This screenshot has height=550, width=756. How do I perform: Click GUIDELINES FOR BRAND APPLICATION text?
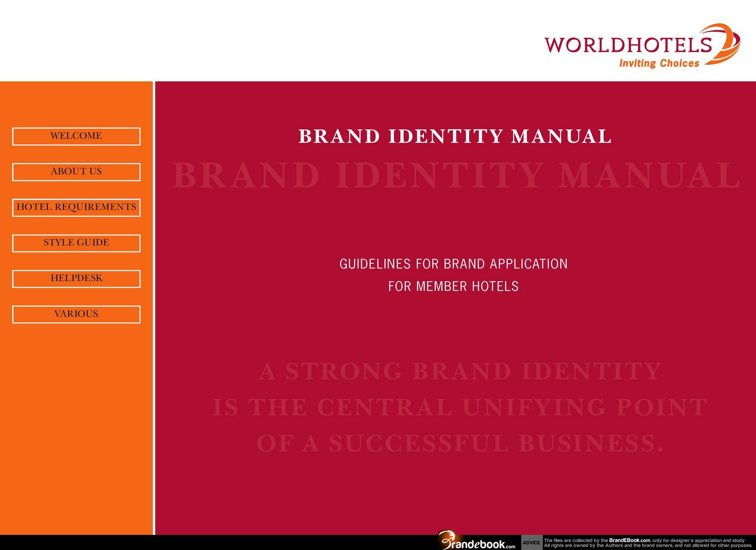coord(453,264)
